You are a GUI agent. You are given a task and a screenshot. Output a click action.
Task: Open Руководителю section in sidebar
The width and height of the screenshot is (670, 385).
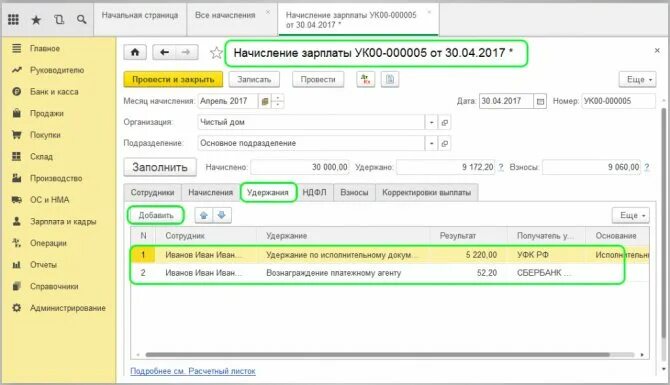click(58, 70)
